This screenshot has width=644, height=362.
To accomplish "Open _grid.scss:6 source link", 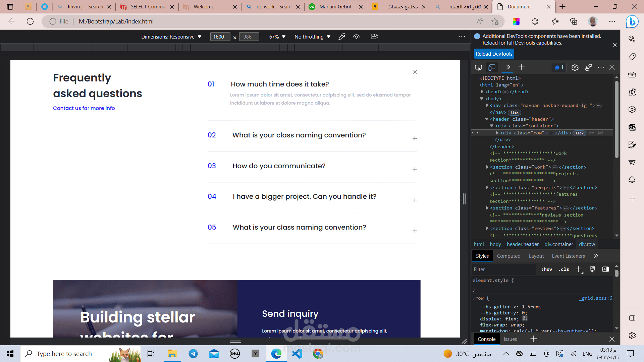I will point(596,298).
